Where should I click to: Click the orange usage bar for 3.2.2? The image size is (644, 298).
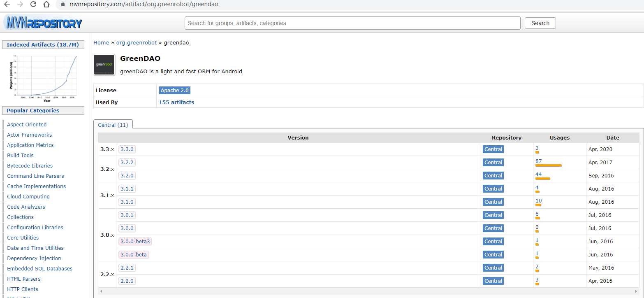tap(549, 165)
